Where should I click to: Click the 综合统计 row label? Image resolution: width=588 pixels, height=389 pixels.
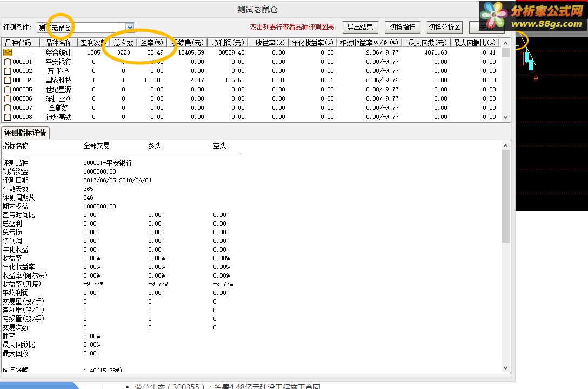coord(58,52)
